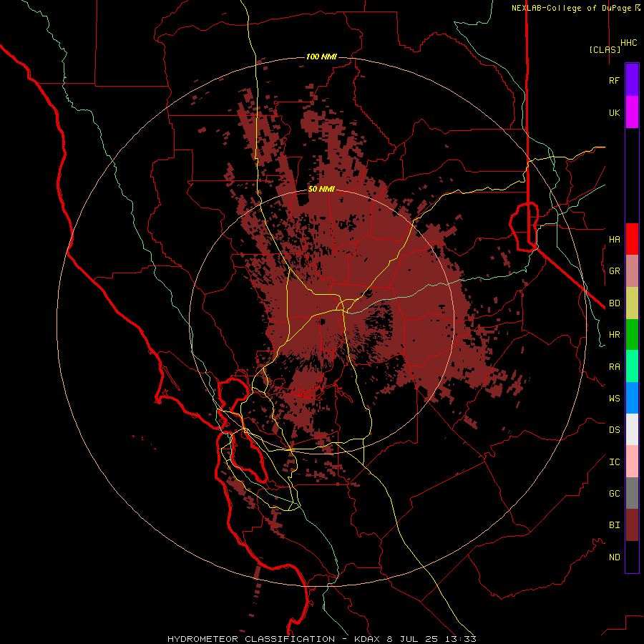Click the HA red legend swatch
This screenshot has height=644, width=644.
pos(632,239)
